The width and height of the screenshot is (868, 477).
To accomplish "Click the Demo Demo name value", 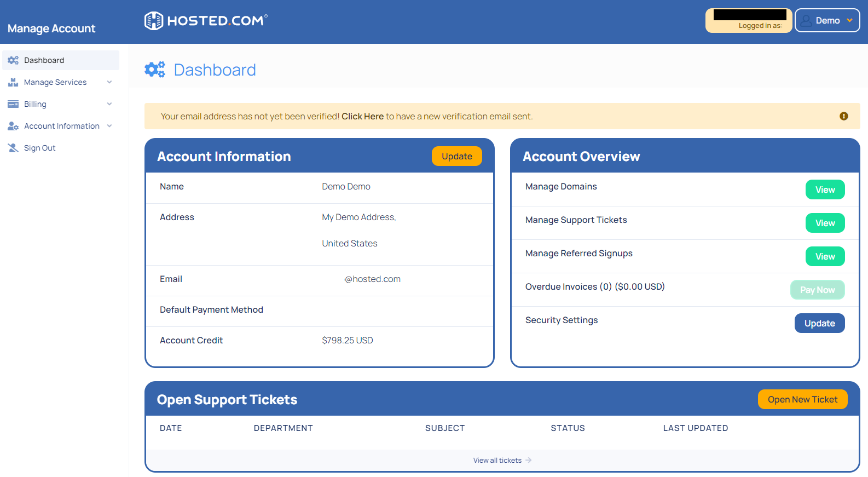I will point(346,187).
